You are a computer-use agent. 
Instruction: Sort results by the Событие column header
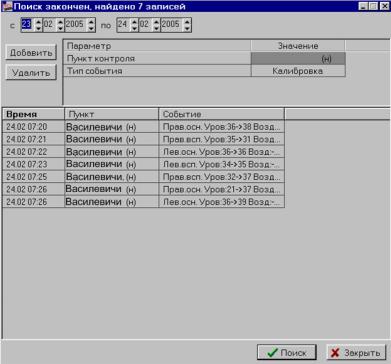coord(221,114)
